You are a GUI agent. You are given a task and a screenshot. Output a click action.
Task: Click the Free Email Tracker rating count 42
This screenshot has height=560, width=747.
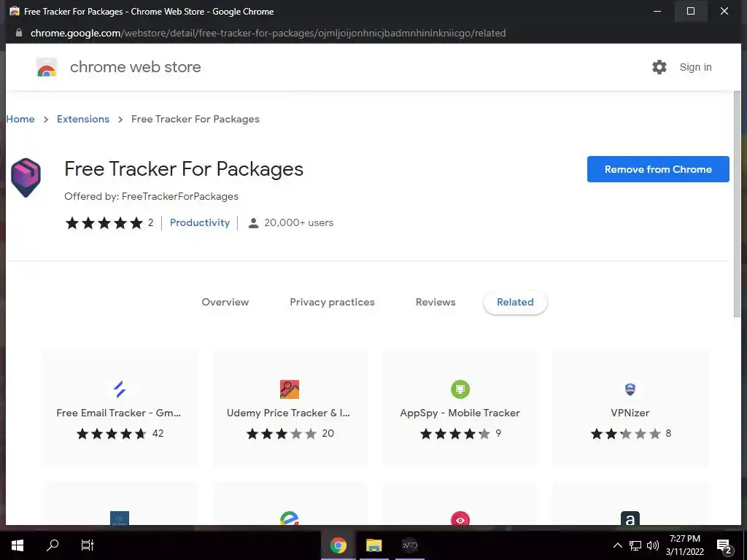click(x=158, y=433)
